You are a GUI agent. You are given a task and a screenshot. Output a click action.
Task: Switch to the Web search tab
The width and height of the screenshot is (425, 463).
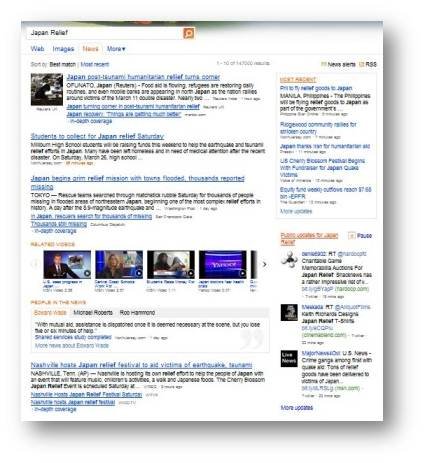[37, 49]
